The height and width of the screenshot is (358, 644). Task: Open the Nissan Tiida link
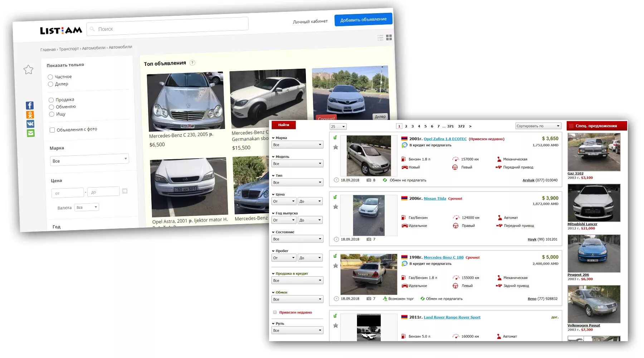pos(435,198)
